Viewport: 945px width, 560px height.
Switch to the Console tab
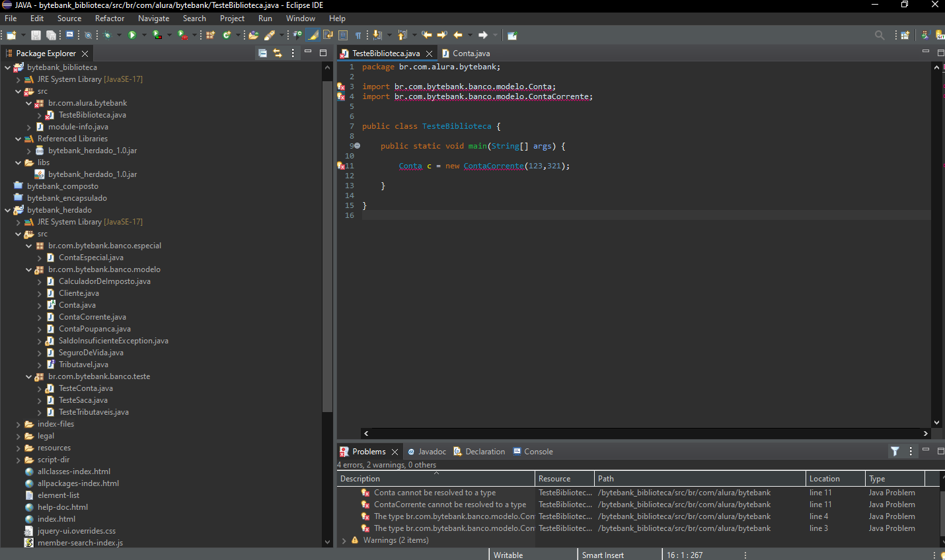click(x=533, y=452)
